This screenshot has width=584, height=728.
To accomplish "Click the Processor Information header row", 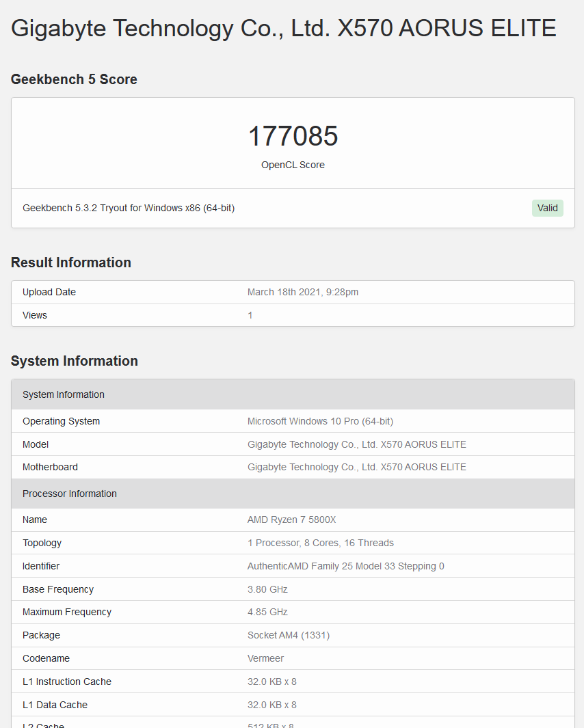I will point(293,494).
